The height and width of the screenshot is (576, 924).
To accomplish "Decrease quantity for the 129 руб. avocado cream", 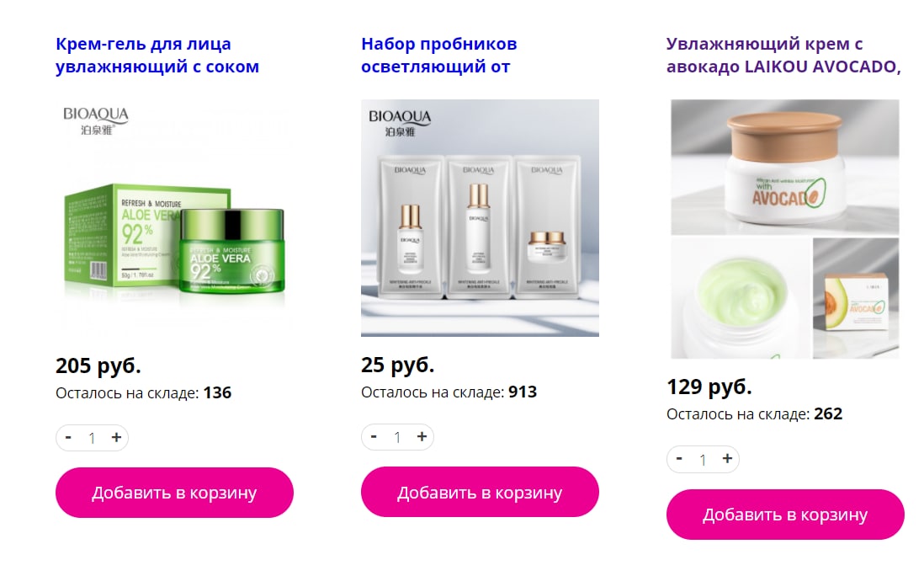I will [679, 459].
